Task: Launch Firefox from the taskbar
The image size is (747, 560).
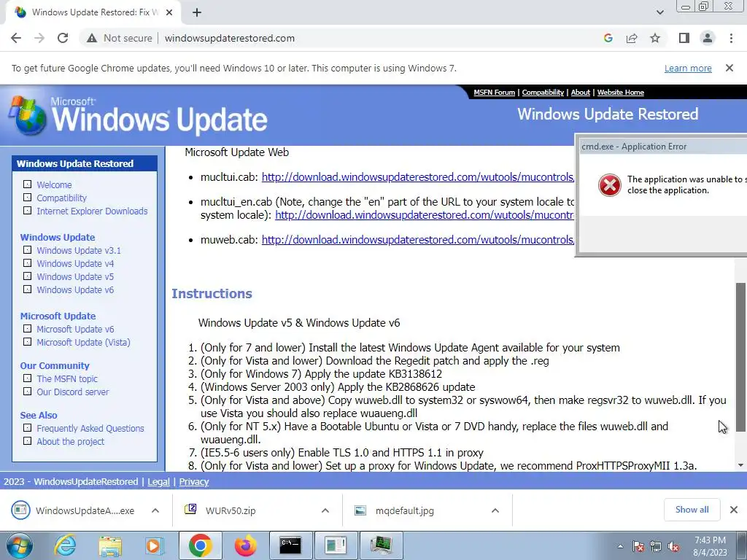Action: [245, 545]
